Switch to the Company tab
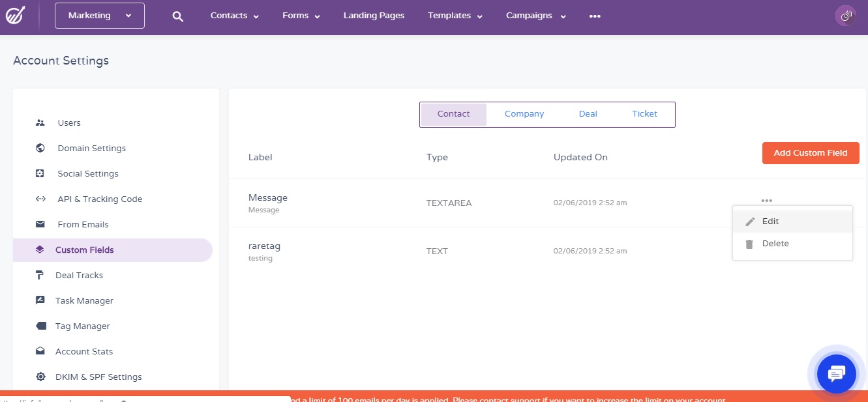Viewport: 868px width, 402px height. (x=524, y=114)
